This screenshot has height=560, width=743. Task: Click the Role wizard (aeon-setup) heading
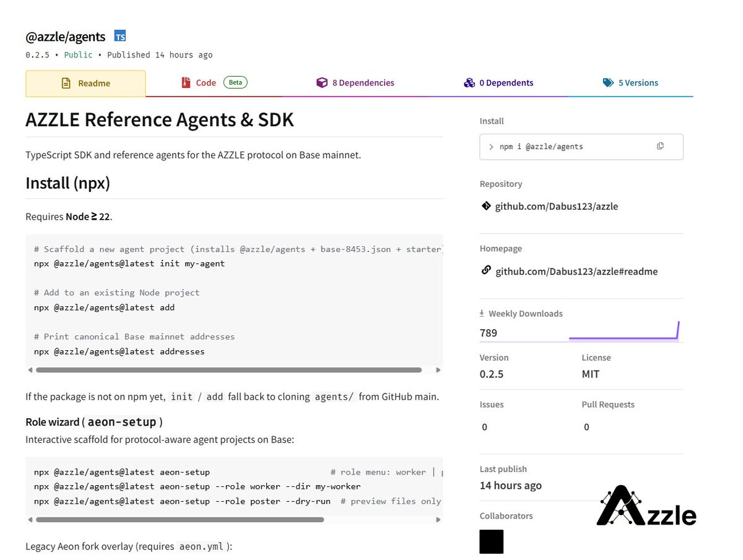click(94, 422)
